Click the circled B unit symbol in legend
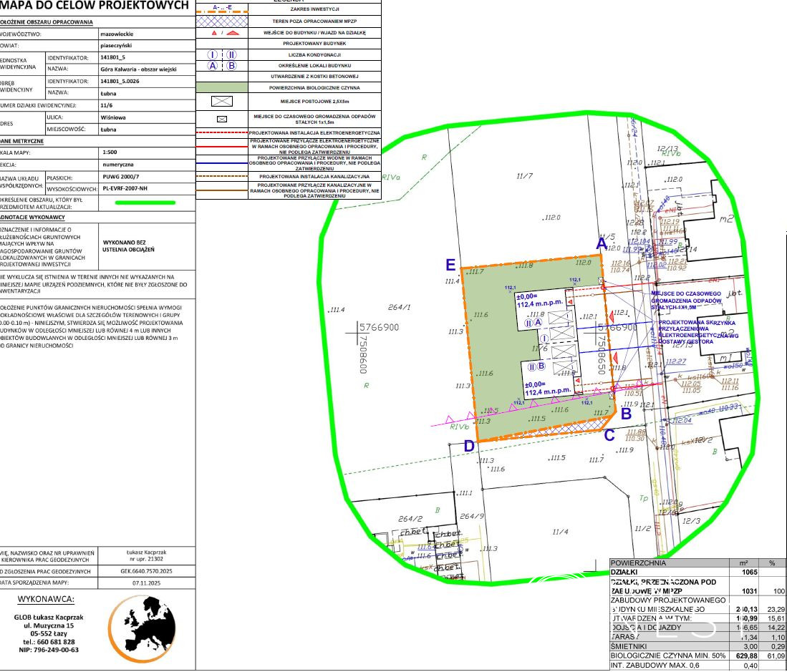The height and width of the screenshot is (672, 787). pos(231,65)
